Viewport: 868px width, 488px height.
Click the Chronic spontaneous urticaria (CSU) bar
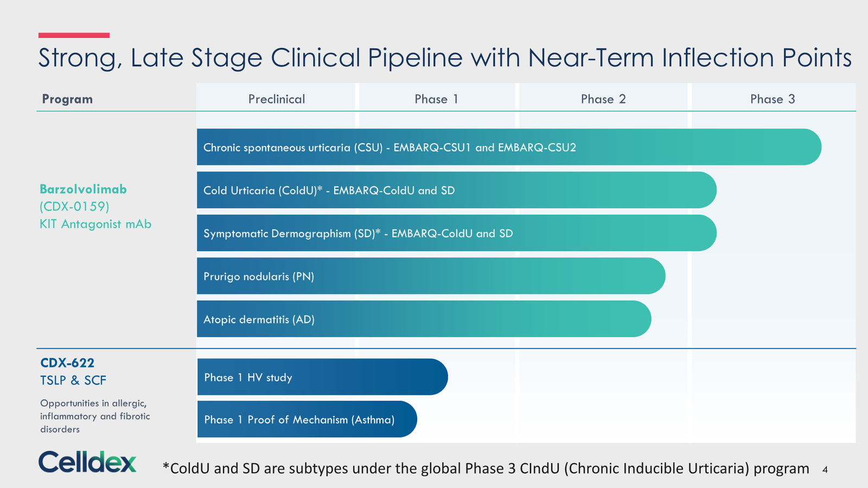click(509, 147)
